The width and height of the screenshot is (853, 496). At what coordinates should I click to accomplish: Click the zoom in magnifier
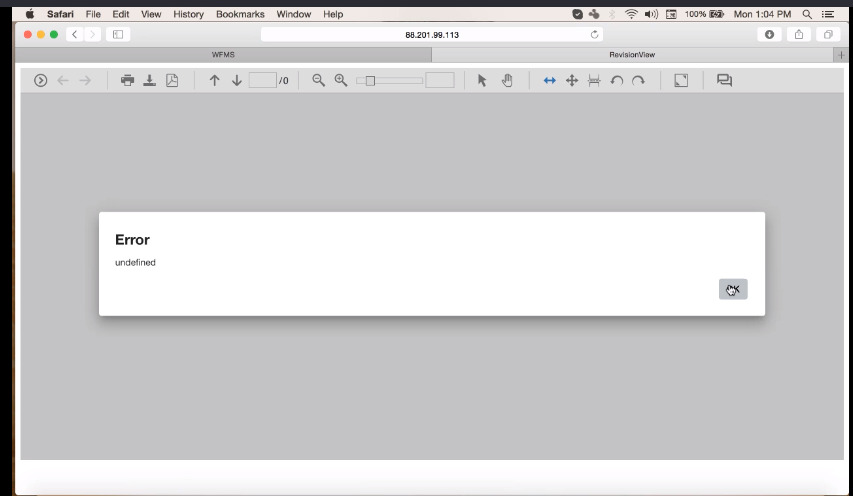pos(341,80)
